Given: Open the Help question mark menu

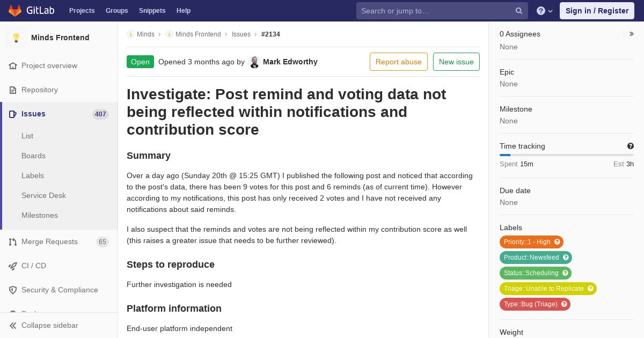Looking at the screenshot, I should (x=544, y=11).
